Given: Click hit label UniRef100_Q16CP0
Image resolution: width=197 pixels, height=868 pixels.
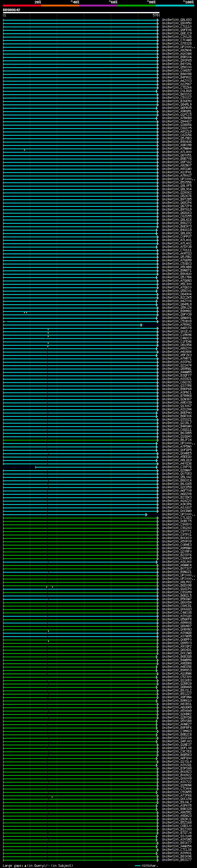Looking at the screenshot, I should point(177,589).
